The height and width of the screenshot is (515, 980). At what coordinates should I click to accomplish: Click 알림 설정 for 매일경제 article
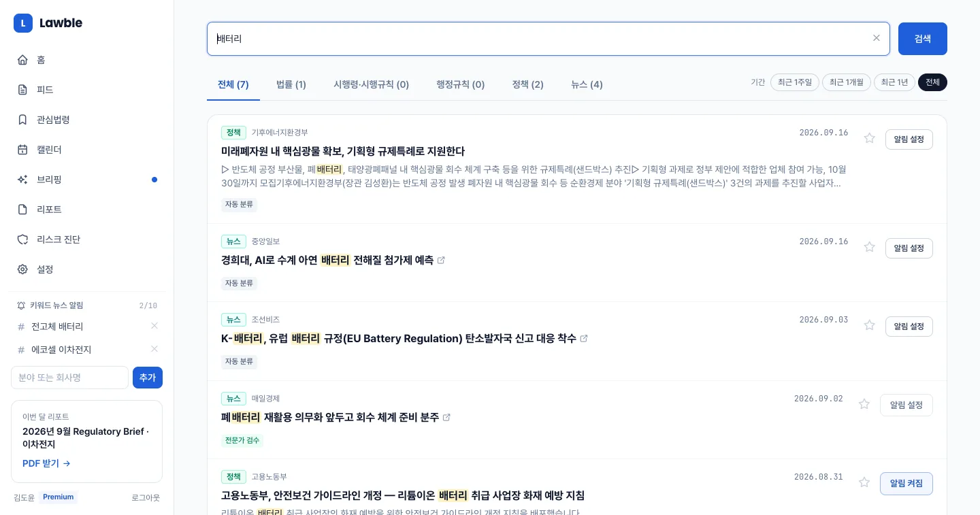(x=906, y=405)
